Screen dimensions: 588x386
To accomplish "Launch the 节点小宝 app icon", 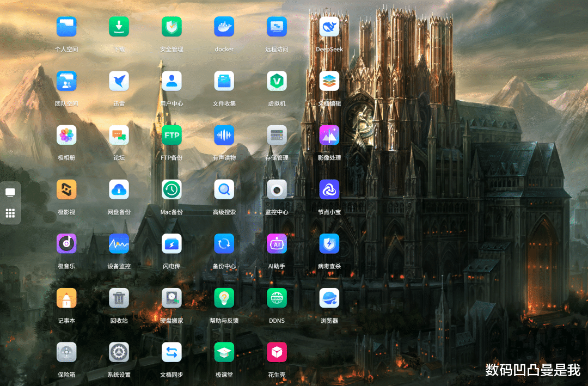I will pos(329,189).
